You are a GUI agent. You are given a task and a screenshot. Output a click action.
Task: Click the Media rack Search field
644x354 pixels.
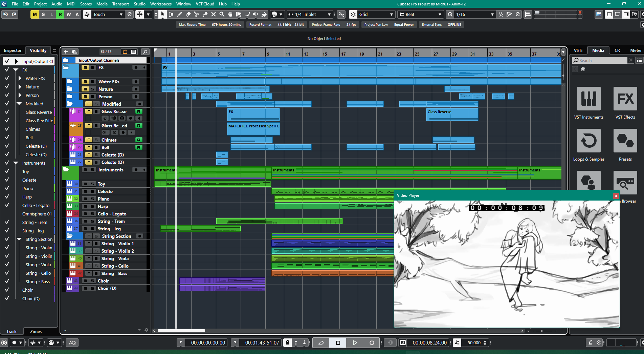click(600, 60)
